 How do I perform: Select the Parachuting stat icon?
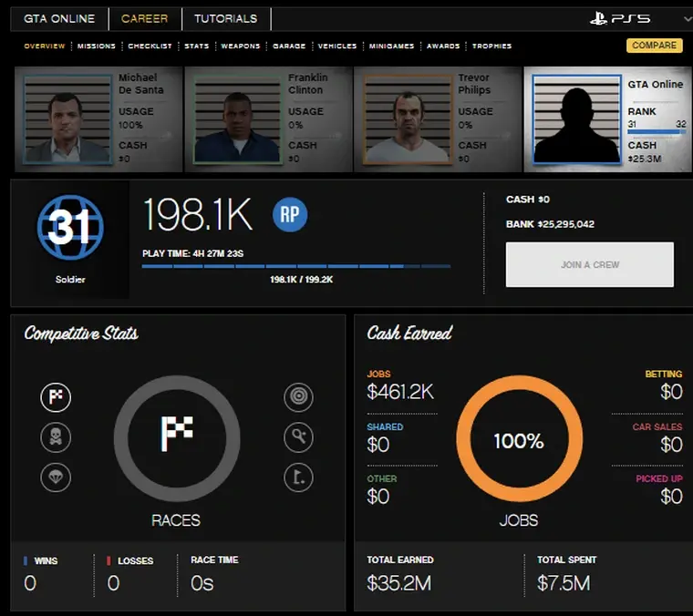click(56, 477)
